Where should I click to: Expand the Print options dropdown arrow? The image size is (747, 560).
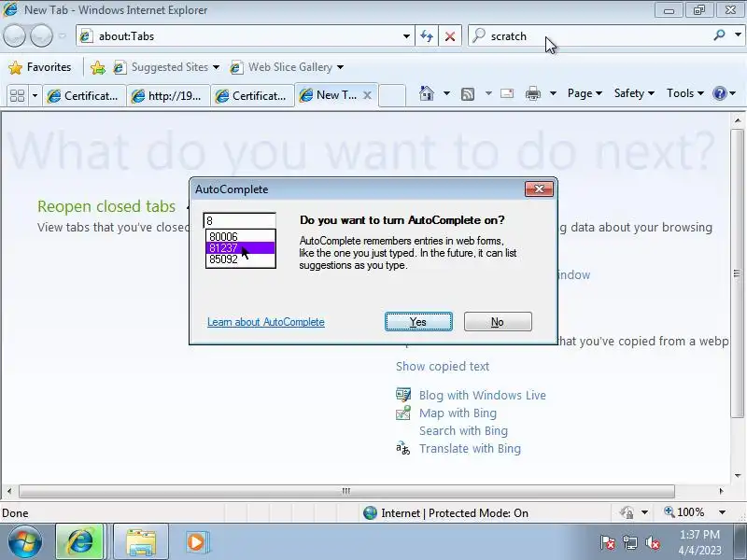pyautogui.click(x=553, y=93)
